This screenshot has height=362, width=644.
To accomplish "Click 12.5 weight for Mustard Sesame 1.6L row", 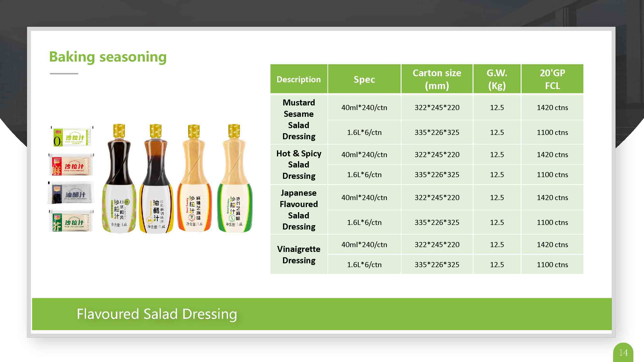I will tap(497, 132).
